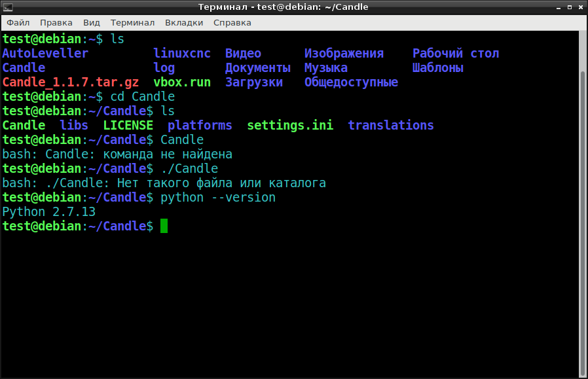Open the Вкладки menu
Screen dimensions: 588x379
coord(184,23)
